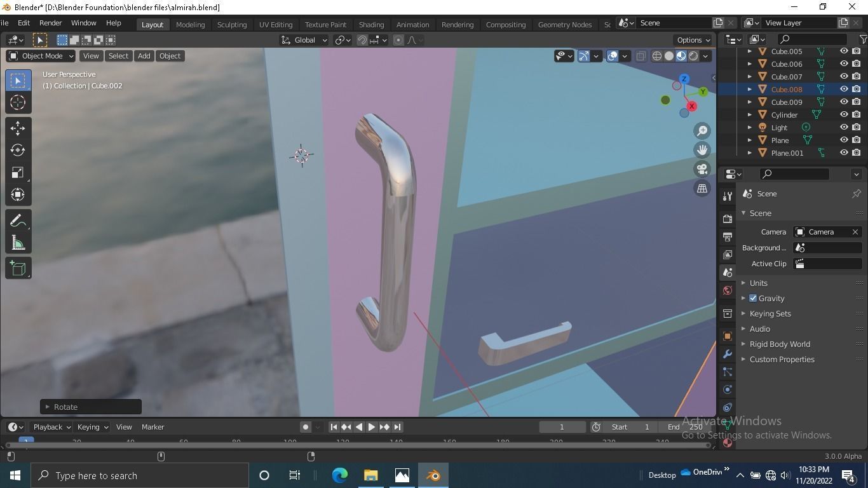
Task: Toggle viewport gizmo display button
Action: click(x=584, y=56)
